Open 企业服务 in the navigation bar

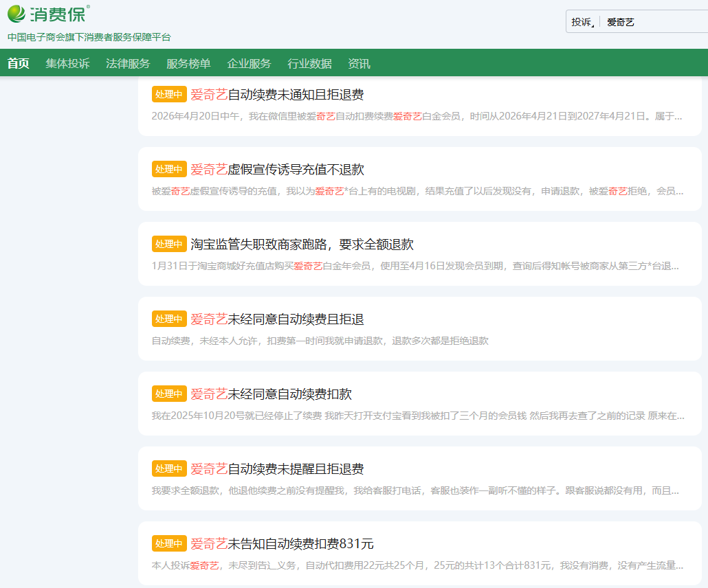[x=249, y=63]
